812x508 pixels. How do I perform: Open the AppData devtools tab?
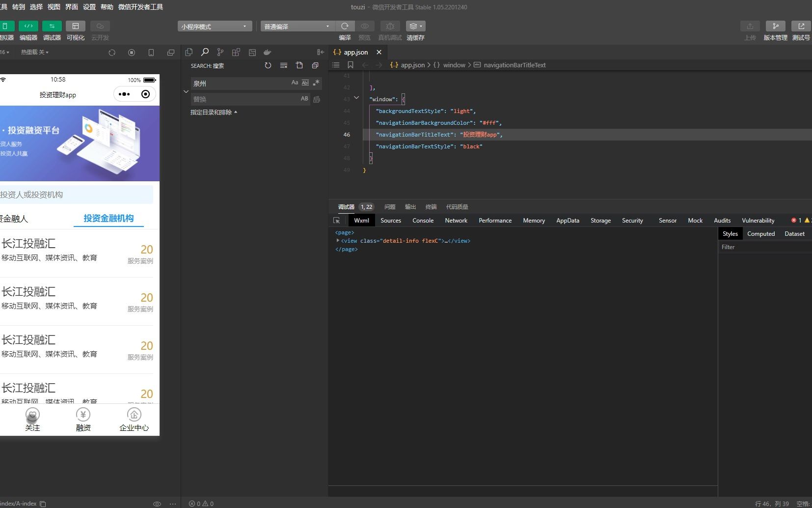568,221
